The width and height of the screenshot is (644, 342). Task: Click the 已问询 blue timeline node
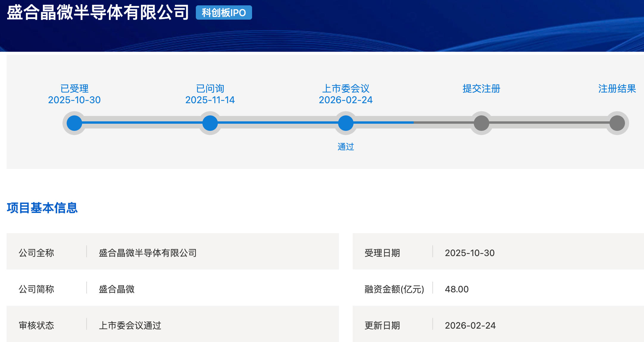210,123
